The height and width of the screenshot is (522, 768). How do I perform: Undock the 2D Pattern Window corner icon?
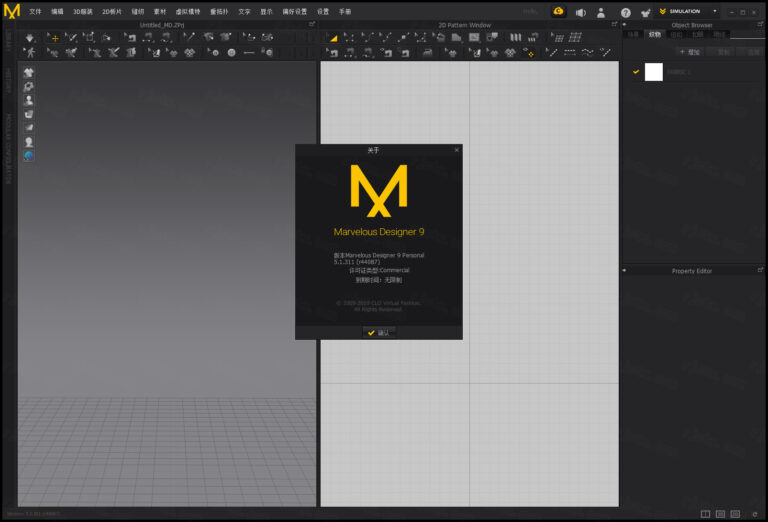tap(614, 24)
